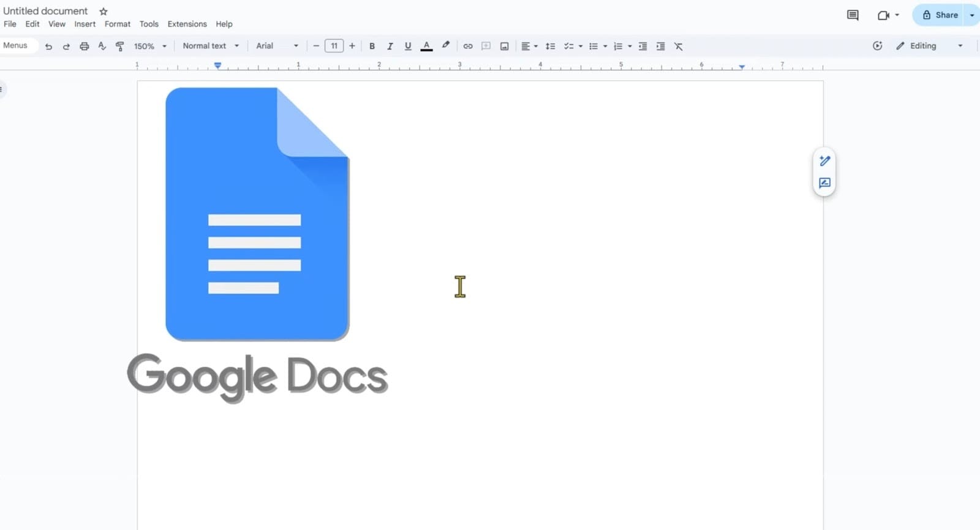The width and height of the screenshot is (980, 530).
Task: Open the 150% zoom dropdown
Action: [150, 47]
